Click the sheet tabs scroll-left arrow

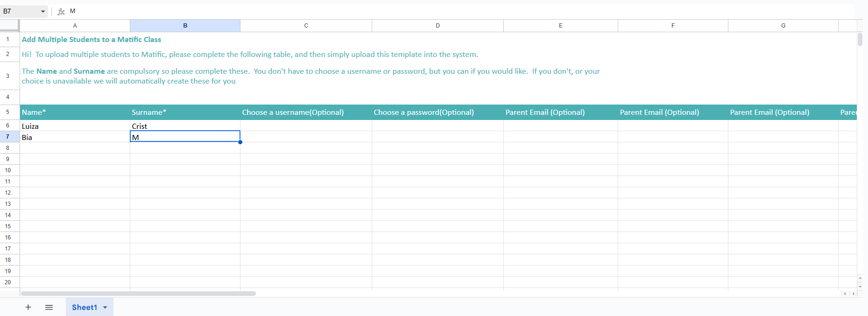(845, 294)
